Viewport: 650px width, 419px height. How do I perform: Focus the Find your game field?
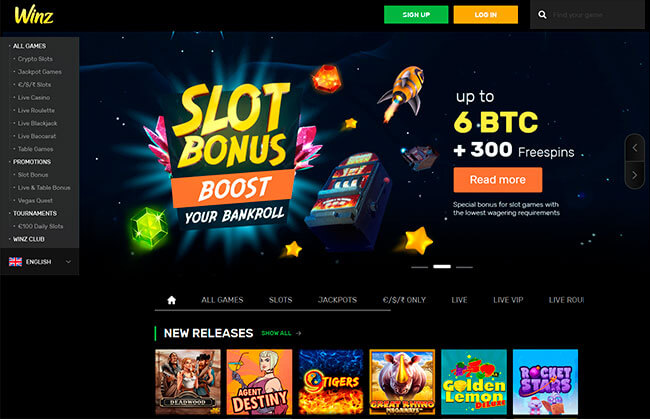(595, 15)
